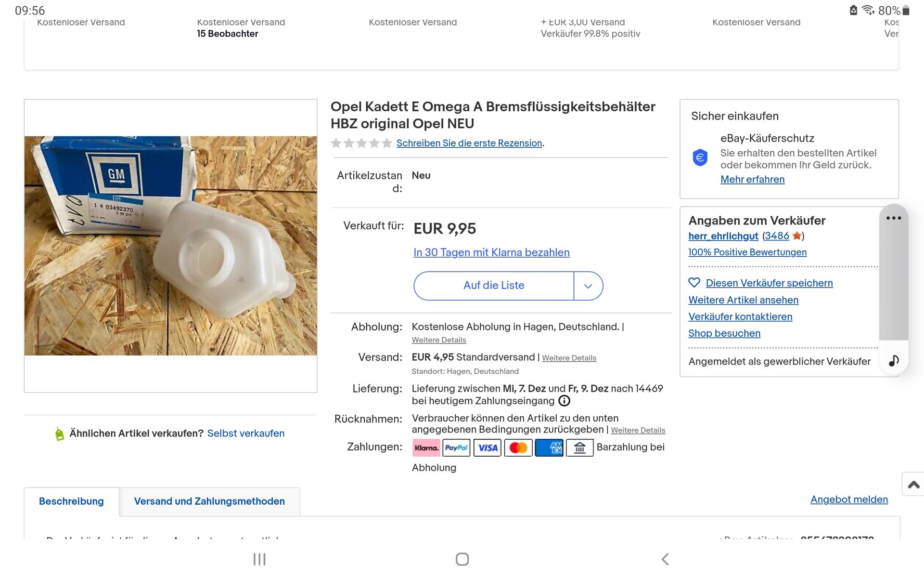Screen dimensions: 924x578
Task: Tap the green sell tag icon
Action: click(x=60, y=434)
